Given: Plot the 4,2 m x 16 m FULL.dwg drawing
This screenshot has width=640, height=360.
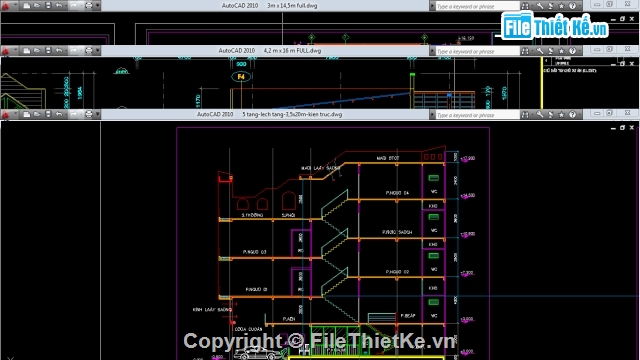Looking at the screenshot, I should tap(88, 51).
